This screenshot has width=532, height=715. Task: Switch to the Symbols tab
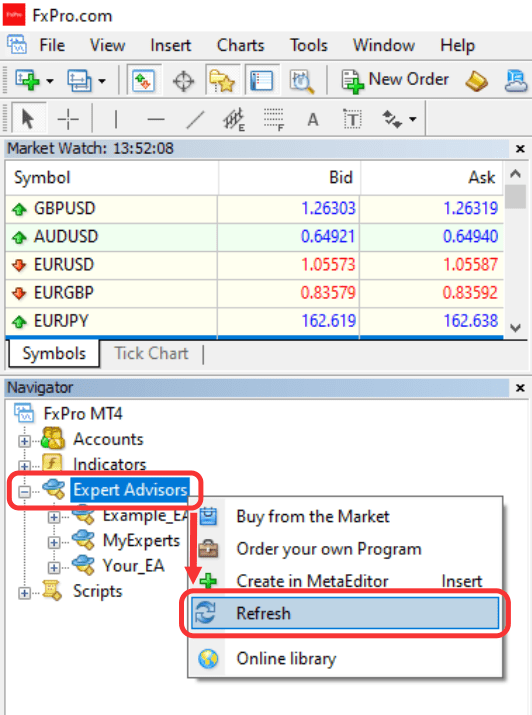pyautogui.click(x=54, y=353)
